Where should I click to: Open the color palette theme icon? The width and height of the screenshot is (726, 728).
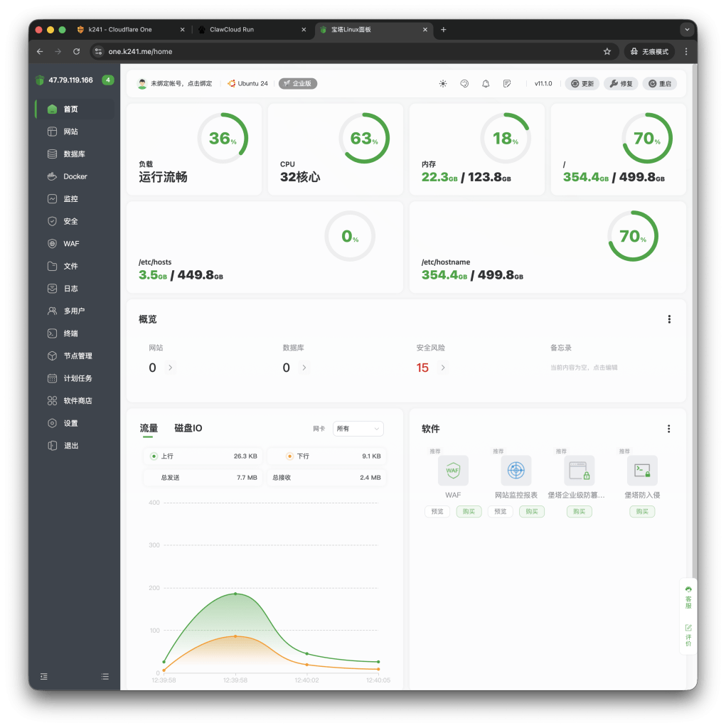pyautogui.click(x=464, y=83)
